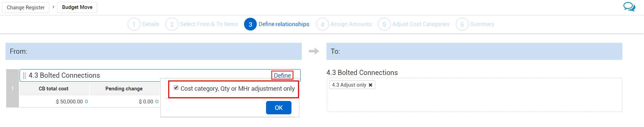Switch to Adjust Cost Categories step

[421, 24]
